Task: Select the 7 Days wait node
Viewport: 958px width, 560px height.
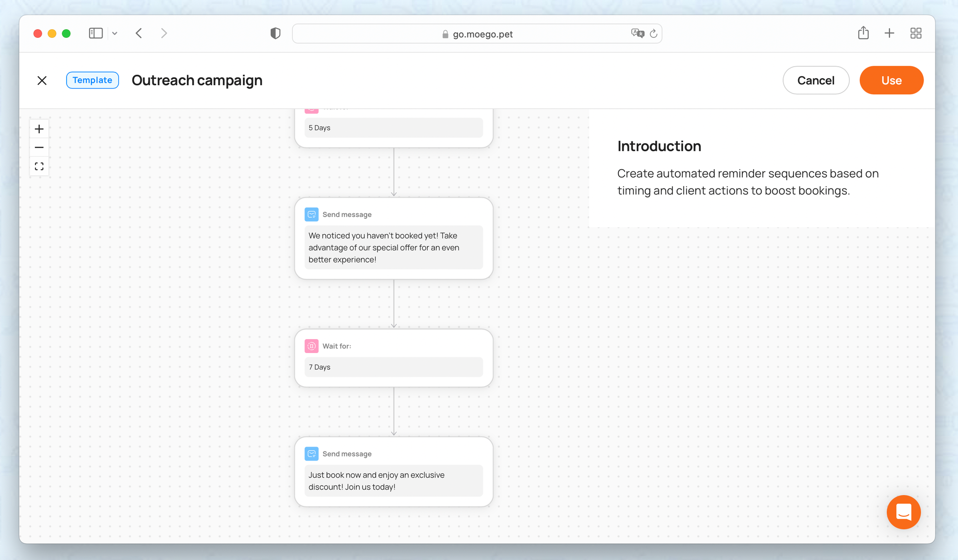Action: click(x=394, y=357)
